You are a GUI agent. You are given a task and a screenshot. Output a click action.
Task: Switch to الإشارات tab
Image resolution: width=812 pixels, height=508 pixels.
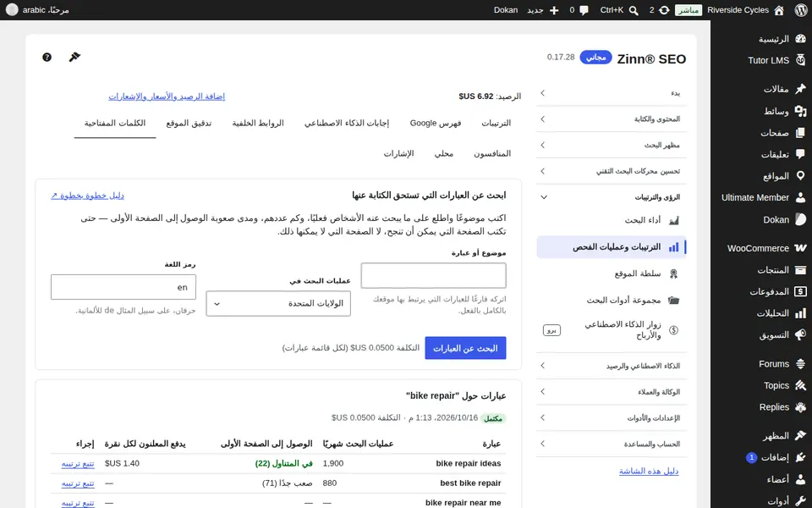(x=398, y=153)
